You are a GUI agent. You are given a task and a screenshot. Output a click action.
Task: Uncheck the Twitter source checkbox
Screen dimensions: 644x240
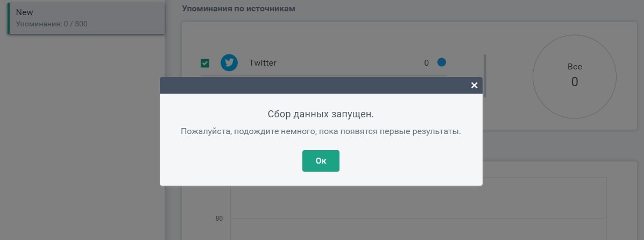click(x=204, y=63)
